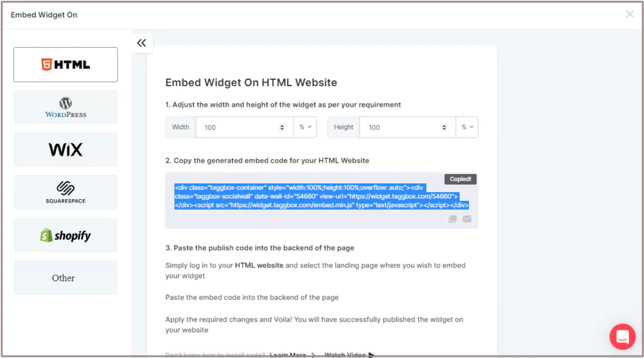Click the Width value input field
Screen dimensions: 644x358
click(245, 127)
